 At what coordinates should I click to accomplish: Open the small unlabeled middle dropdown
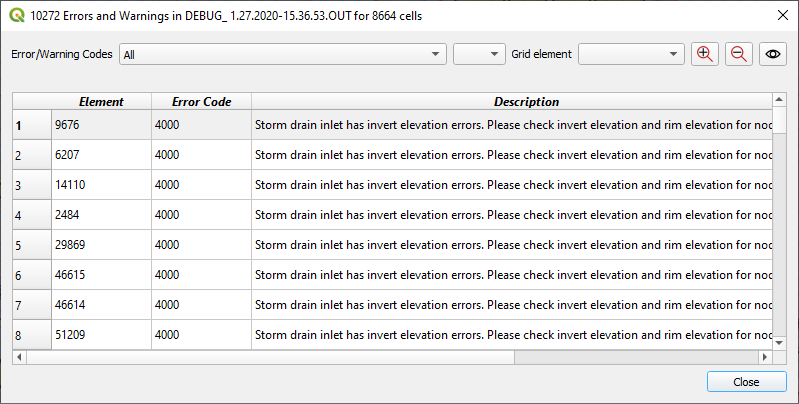point(479,54)
